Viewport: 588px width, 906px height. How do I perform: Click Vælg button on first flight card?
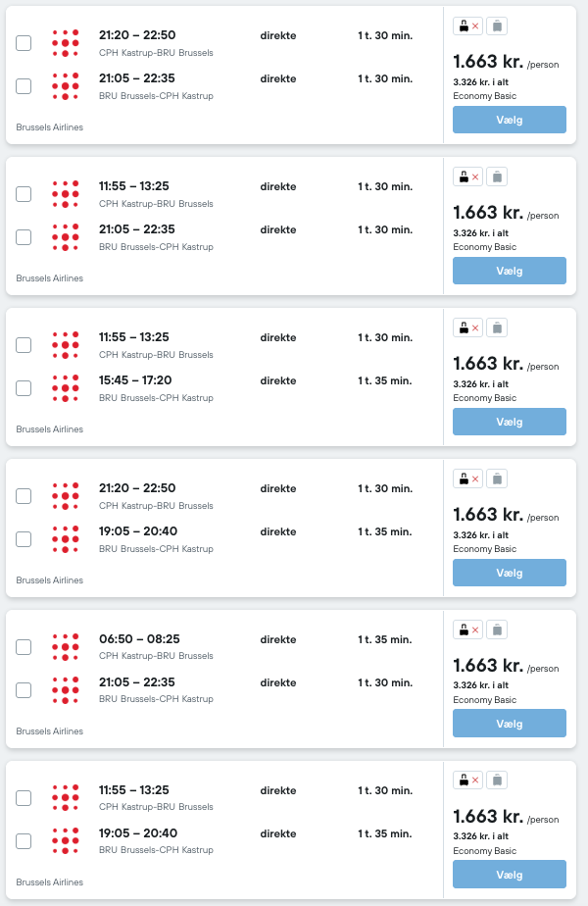510,120
